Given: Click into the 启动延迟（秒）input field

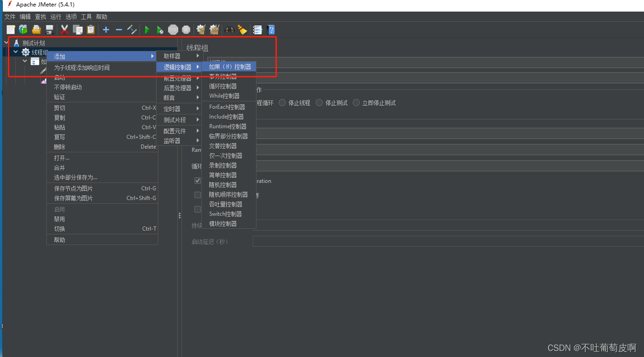Looking at the screenshot, I should [x=448, y=241].
